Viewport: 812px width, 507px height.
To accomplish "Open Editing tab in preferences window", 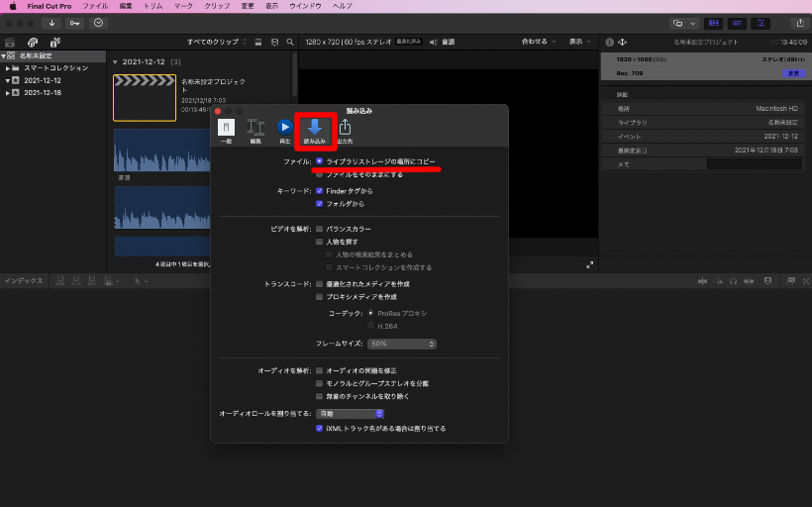I will [x=255, y=132].
